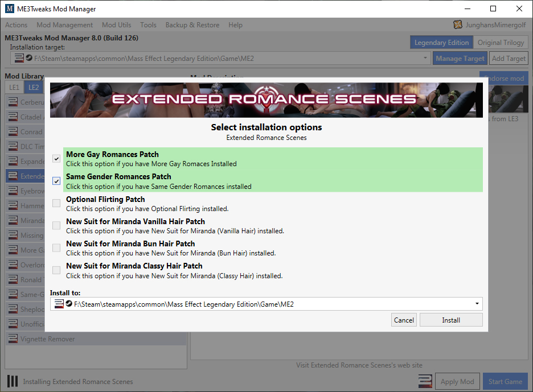Click the icon on the 'Missing' mod row
Screen dimensions: 533x392
click(13, 235)
